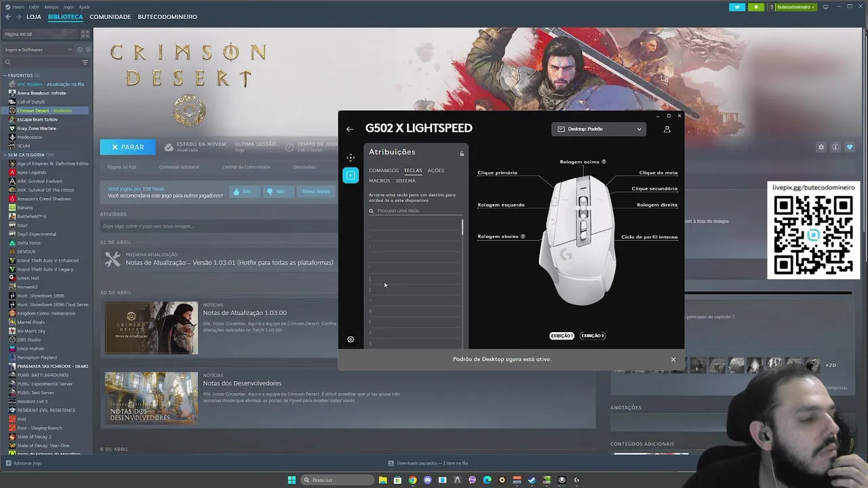This screenshot has width=868, height=488.
Task: Click the Steam library search field
Action: point(41,62)
